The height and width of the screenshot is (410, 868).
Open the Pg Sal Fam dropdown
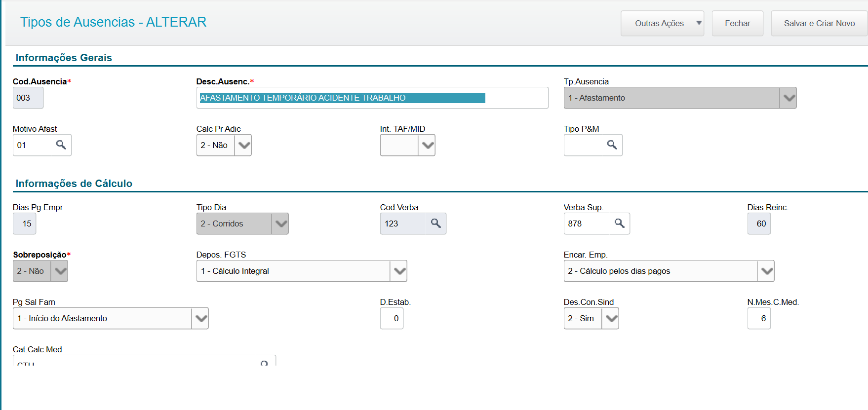pyautogui.click(x=200, y=319)
